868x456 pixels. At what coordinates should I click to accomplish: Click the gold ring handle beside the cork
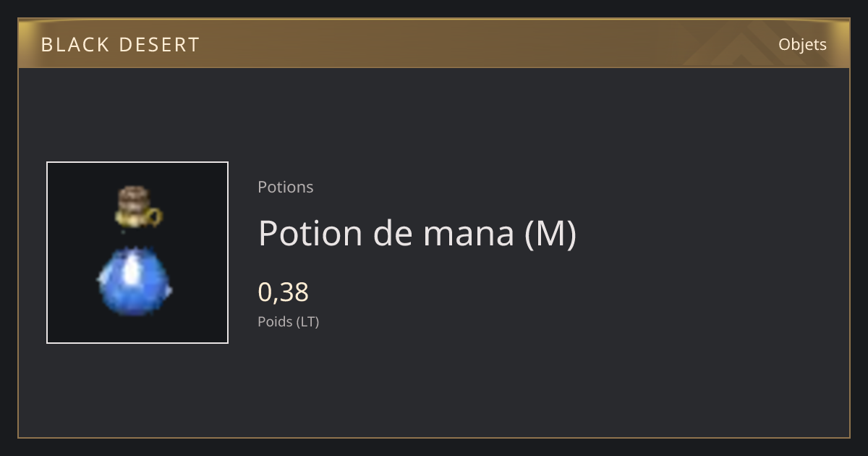(x=153, y=215)
